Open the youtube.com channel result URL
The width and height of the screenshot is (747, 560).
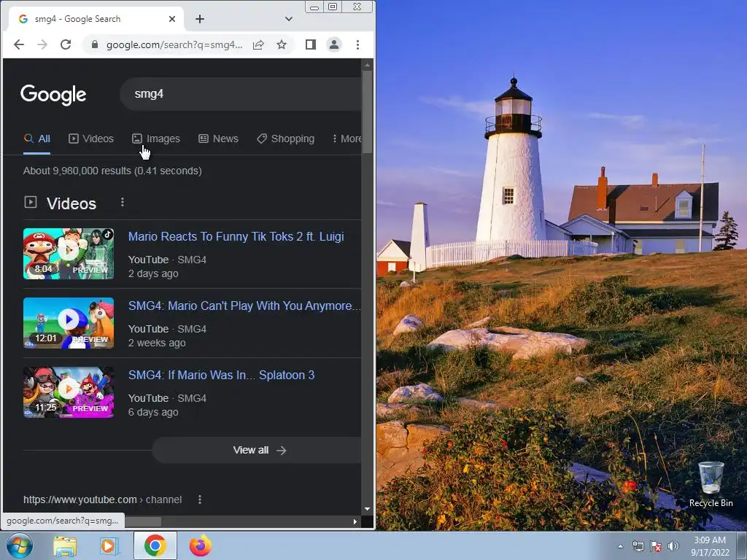point(102,499)
